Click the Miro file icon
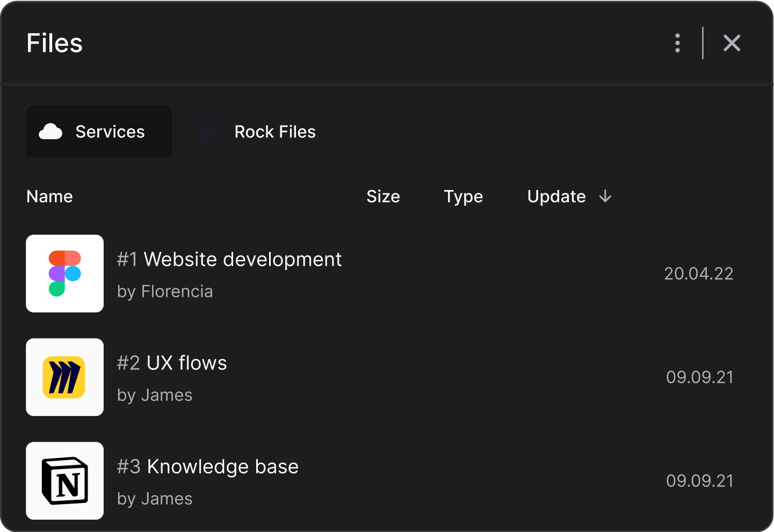Viewport: 774px width, 532px height. [x=64, y=377]
